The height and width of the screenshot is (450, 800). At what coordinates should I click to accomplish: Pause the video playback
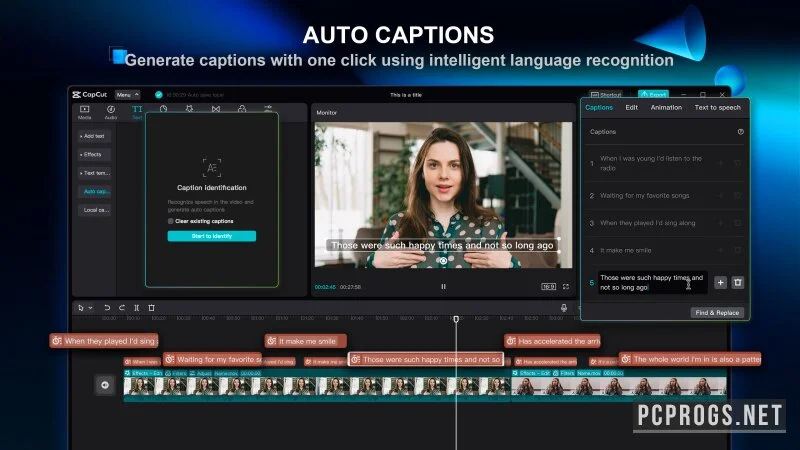pyautogui.click(x=443, y=287)
